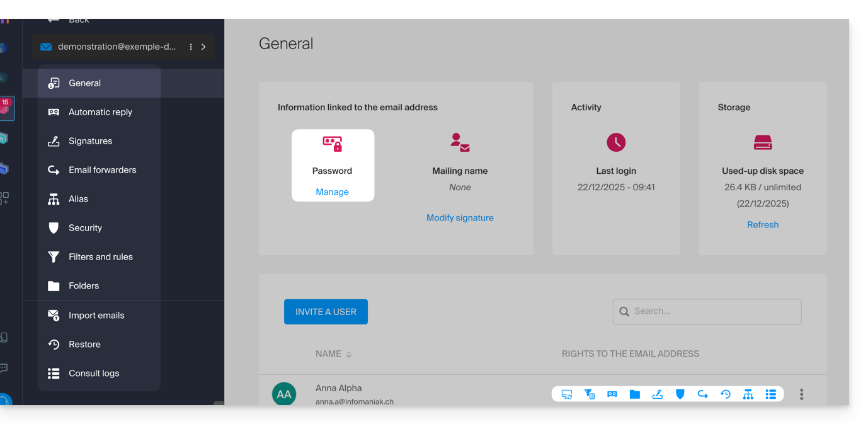Viewport: 868px width, 424px height.
Task: Open Anna Alpha's row options menu
Action: 801,394
